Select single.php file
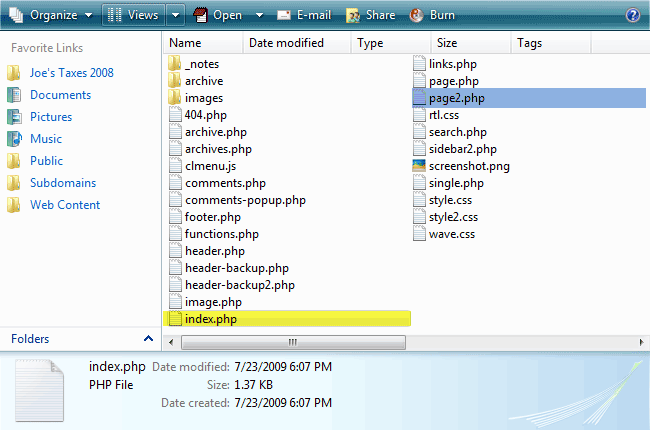650x430 pixels. point(449,183)
